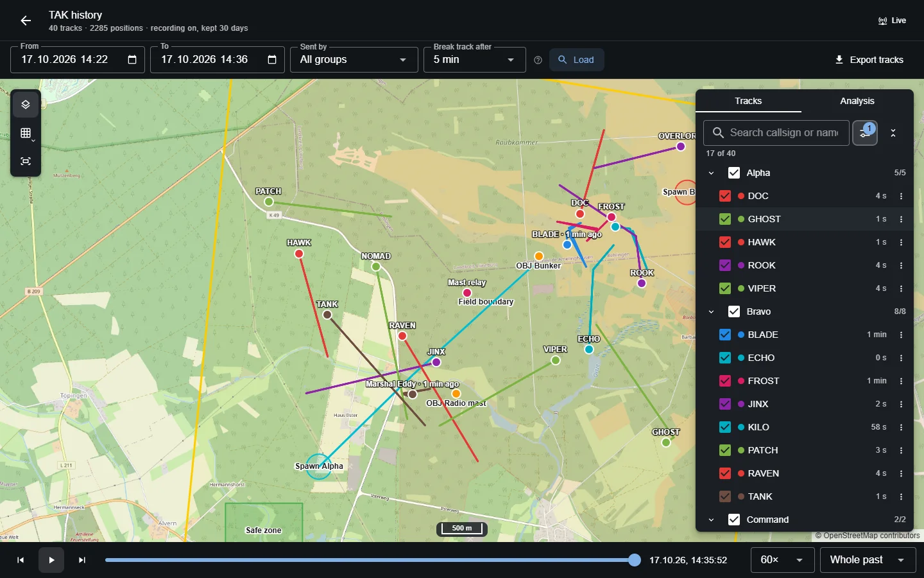This screenshot has width=924, height=578.
Task: Fit map to tracks icon
Action: (x=26, y=161)
